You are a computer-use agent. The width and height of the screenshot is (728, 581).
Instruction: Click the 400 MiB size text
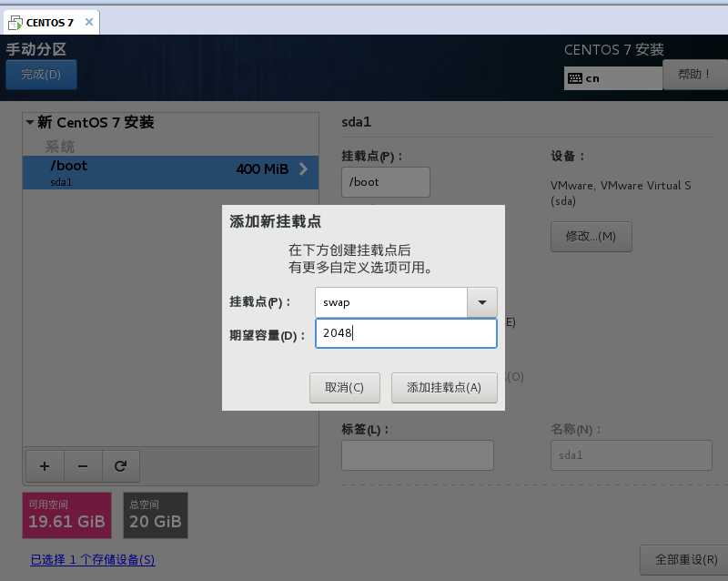coord(262,168)
